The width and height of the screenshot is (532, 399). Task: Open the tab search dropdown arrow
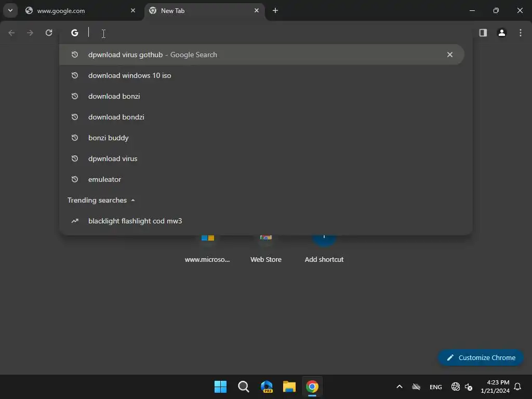pyautogui.click(x=10, y=10)
